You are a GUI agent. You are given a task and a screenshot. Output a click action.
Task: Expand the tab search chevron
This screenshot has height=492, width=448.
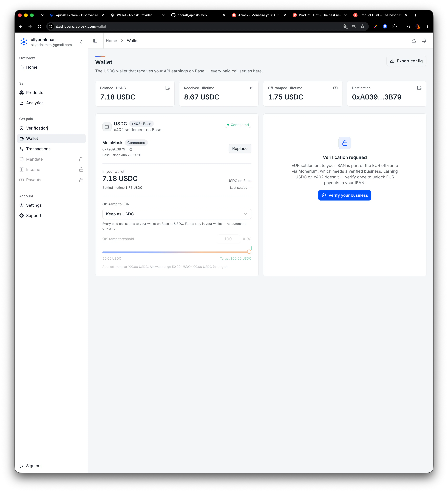(42, 15)
